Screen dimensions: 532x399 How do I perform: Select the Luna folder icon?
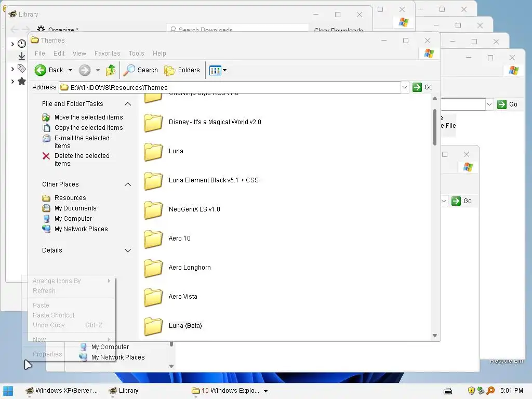pyautogui.click(x=153, y=151)
